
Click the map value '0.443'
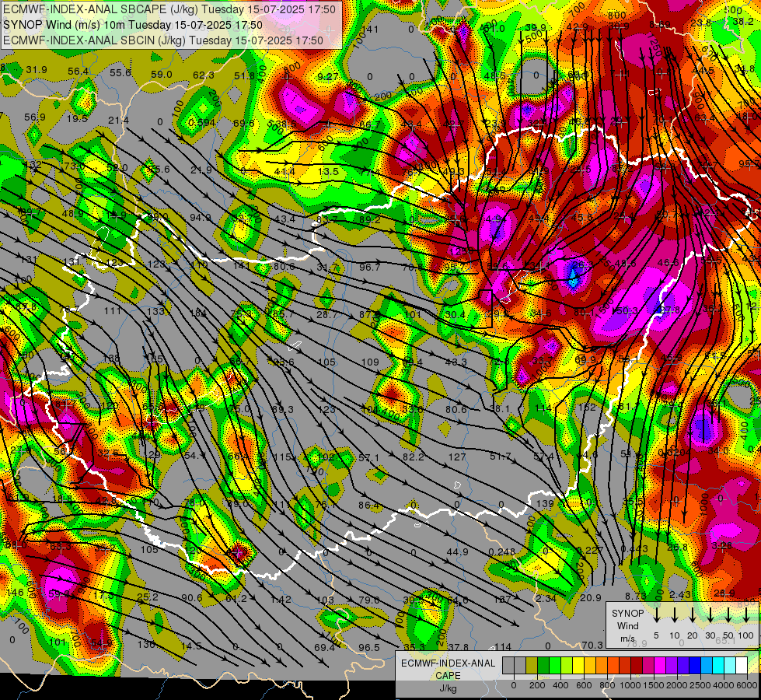(634, 549)
